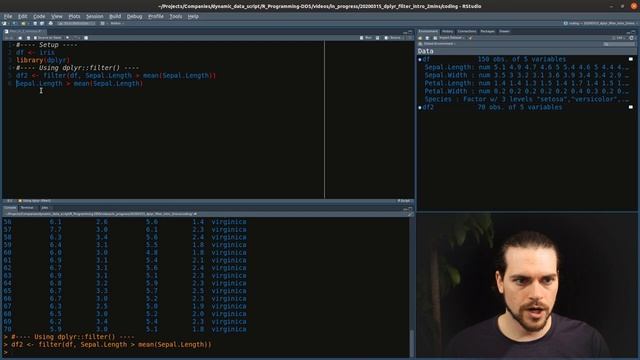Screen dimensions: 640x360
Task: Click the New File icon in main toolbar
Action: (5, 24)
